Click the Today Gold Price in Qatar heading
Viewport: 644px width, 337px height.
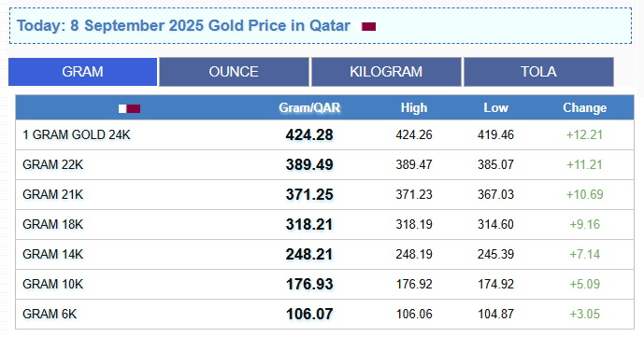click(x=183, y=25)
